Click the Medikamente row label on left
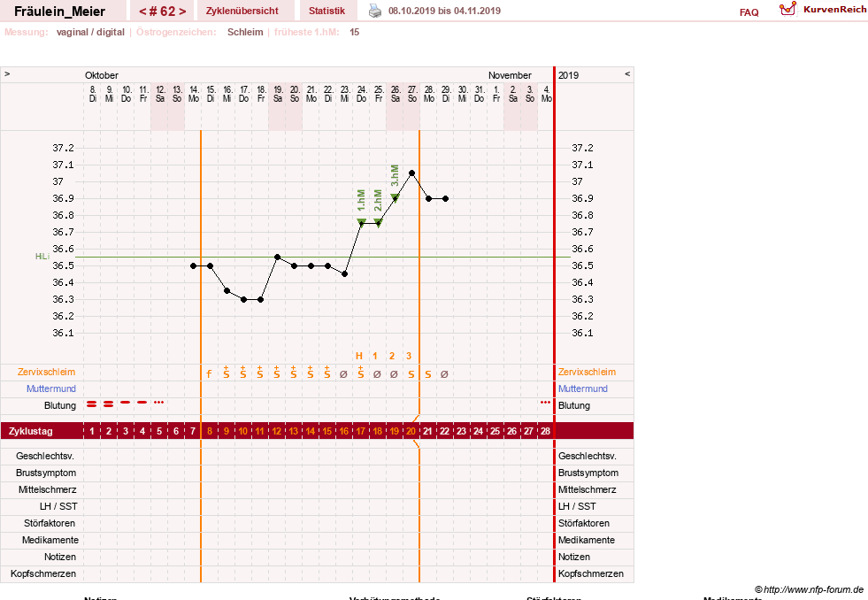This screenshot has width=868, height=600. point(50,540)
